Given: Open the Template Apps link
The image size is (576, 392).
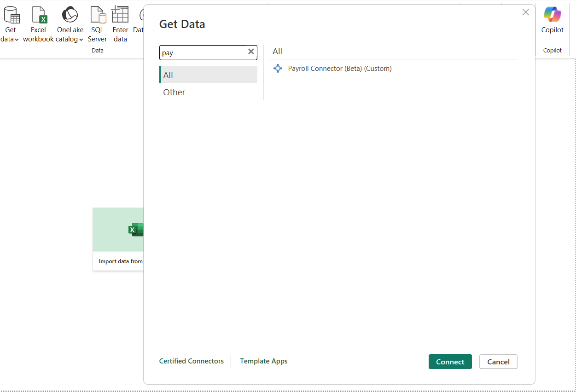Looking at the screenshot, I should click(264, 361).
